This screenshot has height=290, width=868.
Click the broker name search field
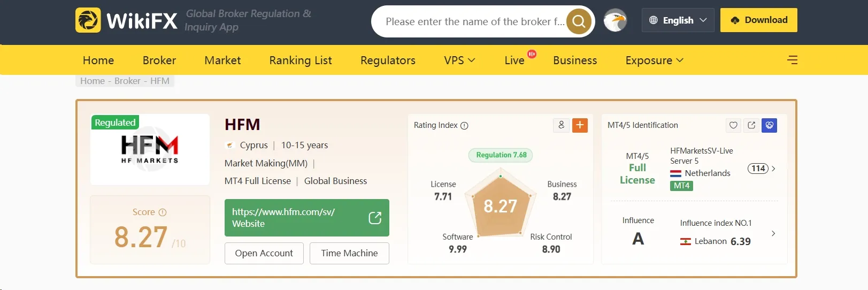[x=475, y=21]
